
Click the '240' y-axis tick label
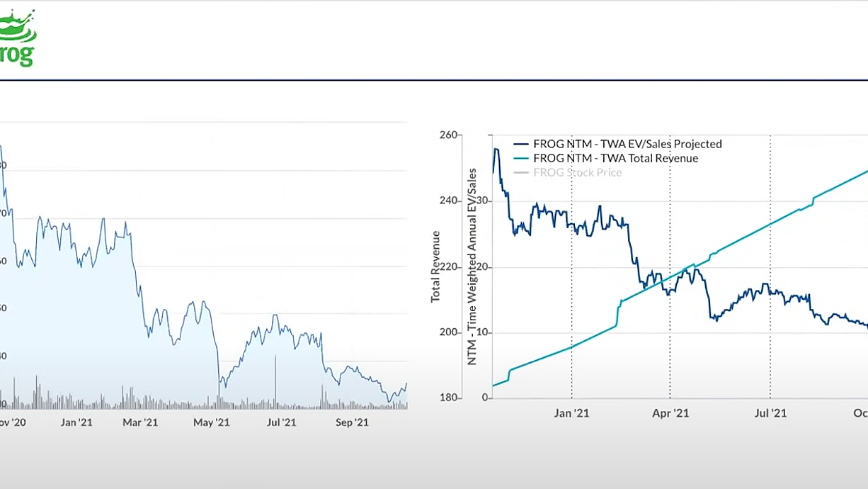[x=449, y=201]
